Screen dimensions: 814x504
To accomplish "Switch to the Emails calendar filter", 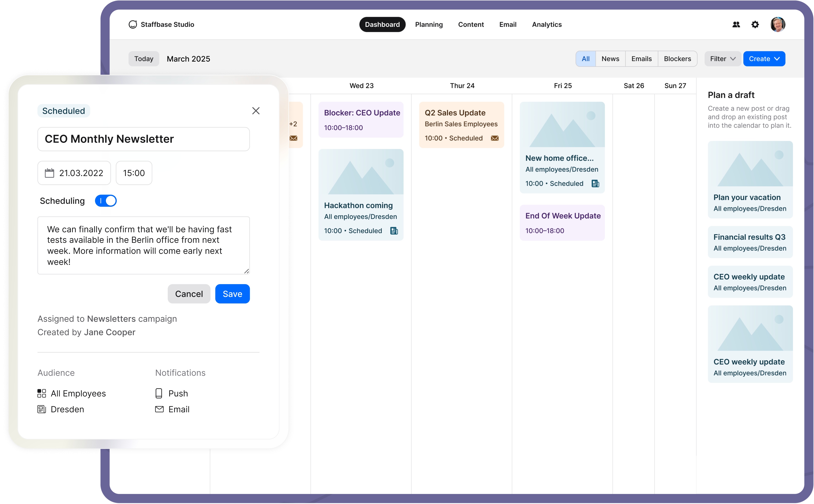I will pos(641,59).
